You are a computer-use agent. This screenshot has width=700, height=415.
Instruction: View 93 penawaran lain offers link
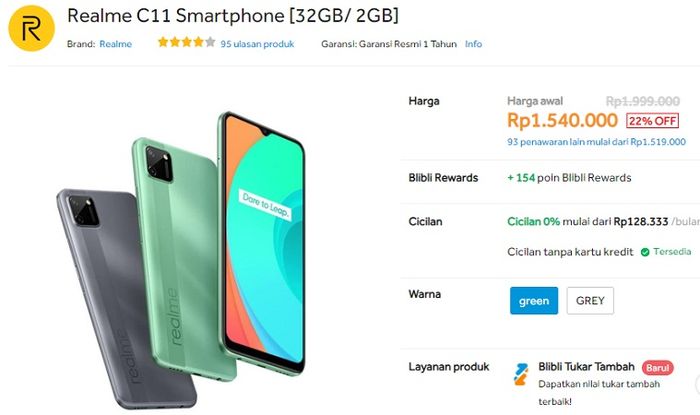point(596,142)
